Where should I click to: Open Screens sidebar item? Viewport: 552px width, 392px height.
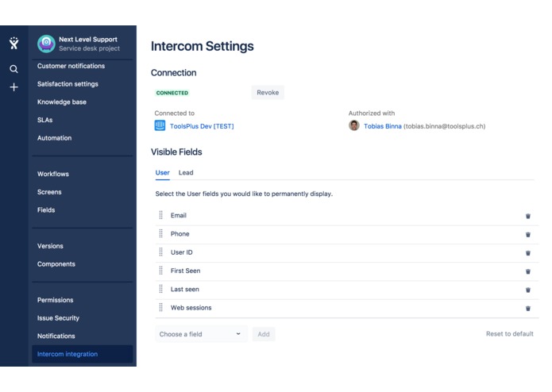click(49, 192)
